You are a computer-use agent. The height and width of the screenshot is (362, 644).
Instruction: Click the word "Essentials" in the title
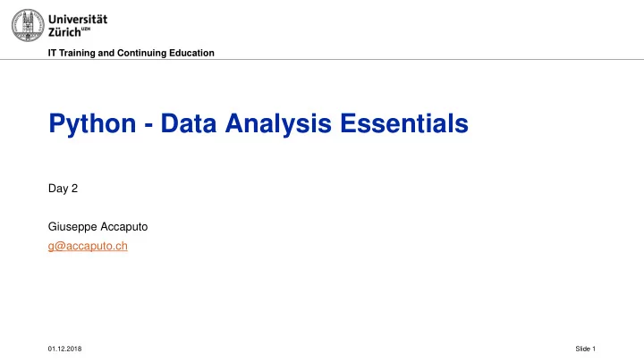404,123
